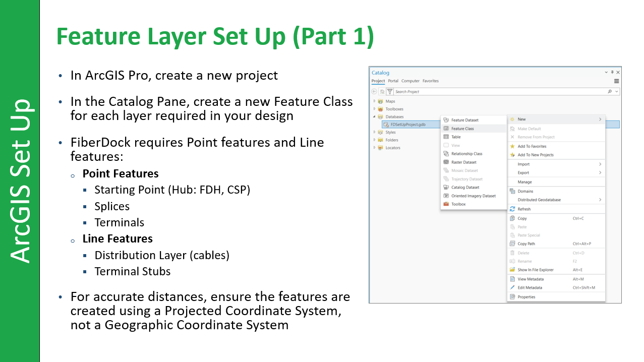Choose the Manage menu entry
644x362 pixels.
coord(556,182)
